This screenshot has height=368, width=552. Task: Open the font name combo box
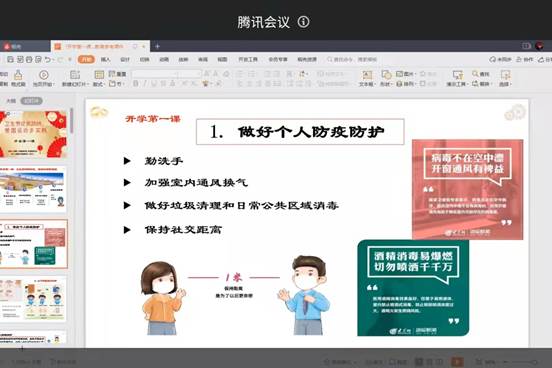point(156,74)
